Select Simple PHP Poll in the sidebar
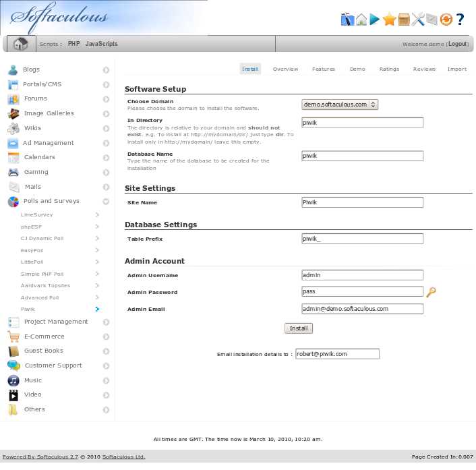476x470 pixels. [42, 274]
